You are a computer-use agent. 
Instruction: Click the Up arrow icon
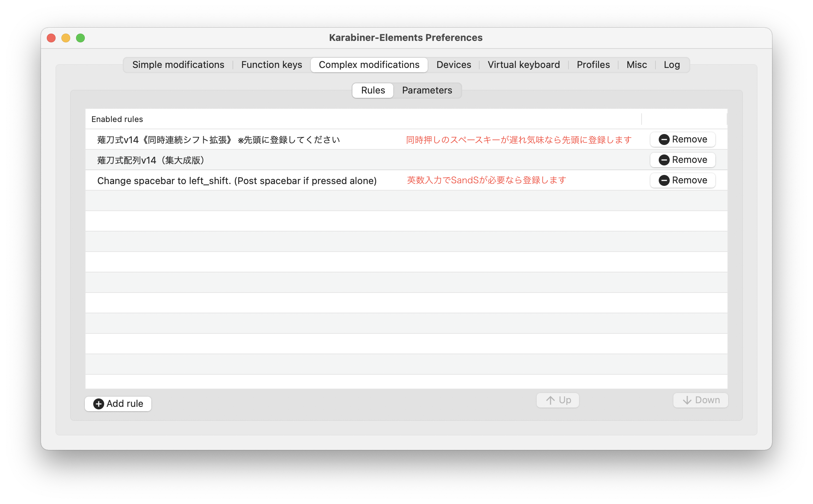(551, 400)
